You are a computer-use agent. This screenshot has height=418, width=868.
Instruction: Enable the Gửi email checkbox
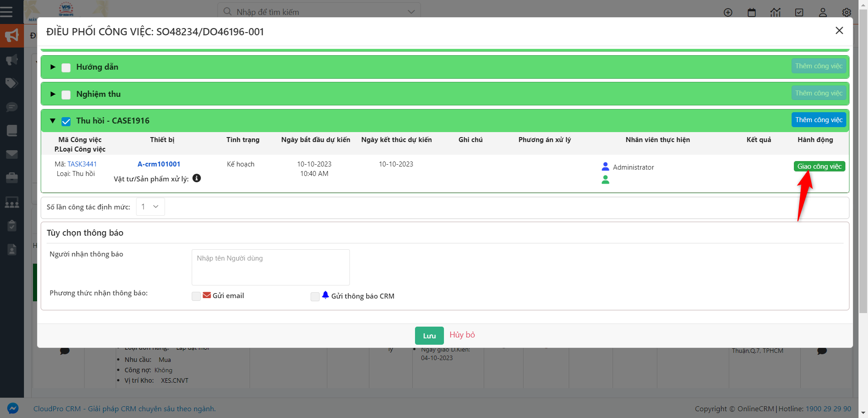(196, 296)
